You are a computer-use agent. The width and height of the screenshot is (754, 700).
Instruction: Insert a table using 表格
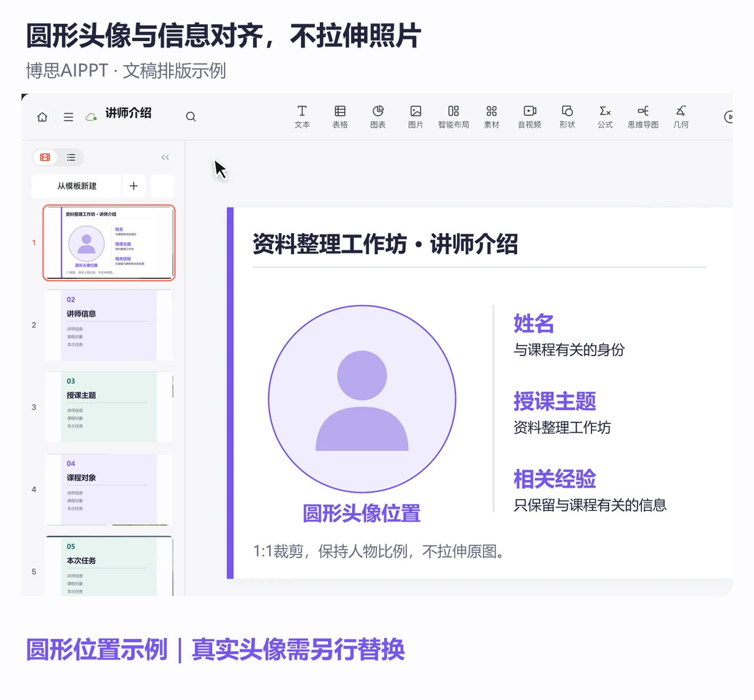[340, 117]
